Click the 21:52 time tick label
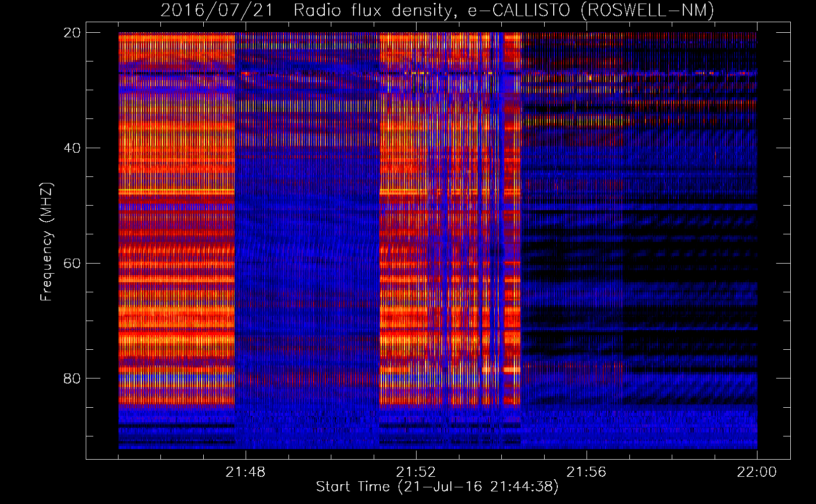Viewport: 816px width, 504px height. pyautogui.click(x=416, y=472)
